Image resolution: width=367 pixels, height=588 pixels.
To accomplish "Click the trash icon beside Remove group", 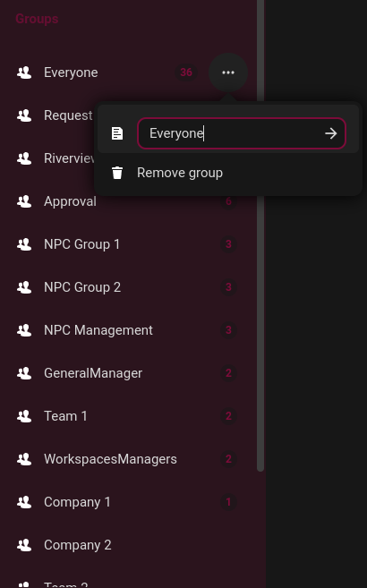I will (117, 173).
